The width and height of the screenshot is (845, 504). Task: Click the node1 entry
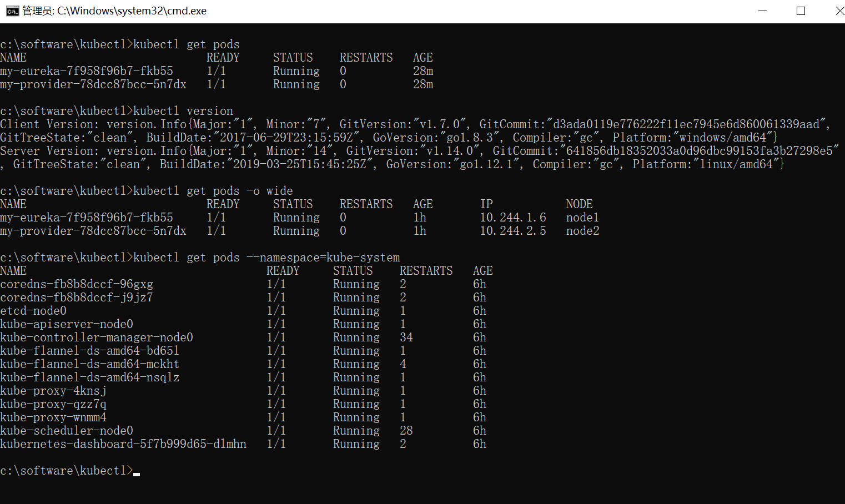(x=582, y=218)
